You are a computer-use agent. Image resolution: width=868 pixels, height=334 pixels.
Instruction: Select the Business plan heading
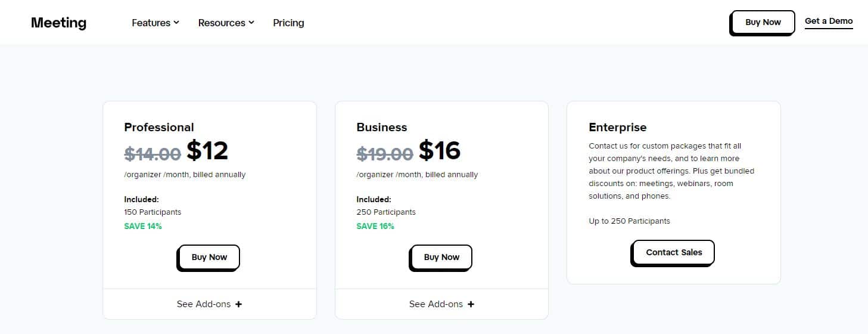point(382,127)
